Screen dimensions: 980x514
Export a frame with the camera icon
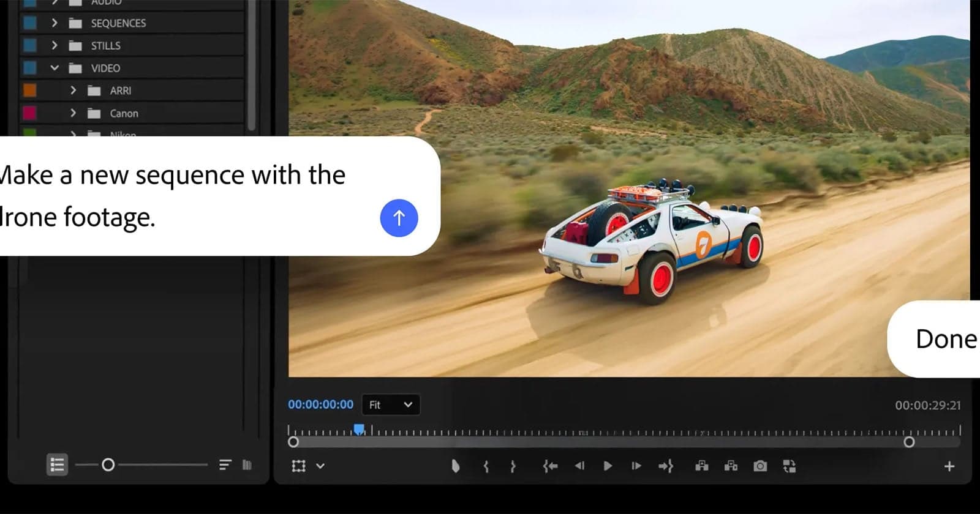760,466
